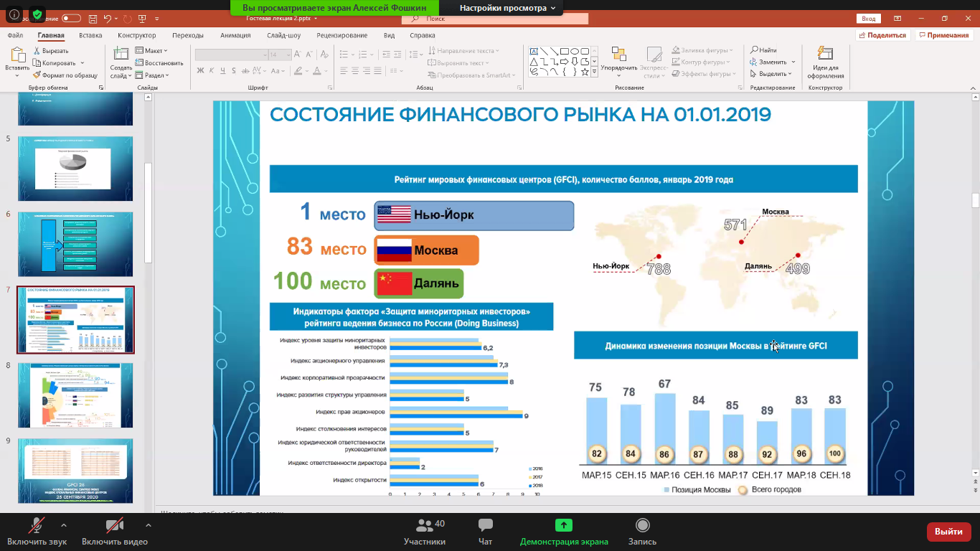980x551 pixels.
Task: Open the Конструктор ribbon tab
Action: coord(137,35)
